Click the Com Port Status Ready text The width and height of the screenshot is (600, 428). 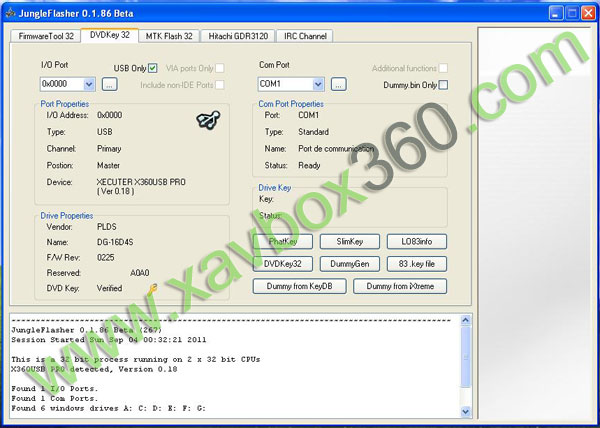click(x=309, y=166)
